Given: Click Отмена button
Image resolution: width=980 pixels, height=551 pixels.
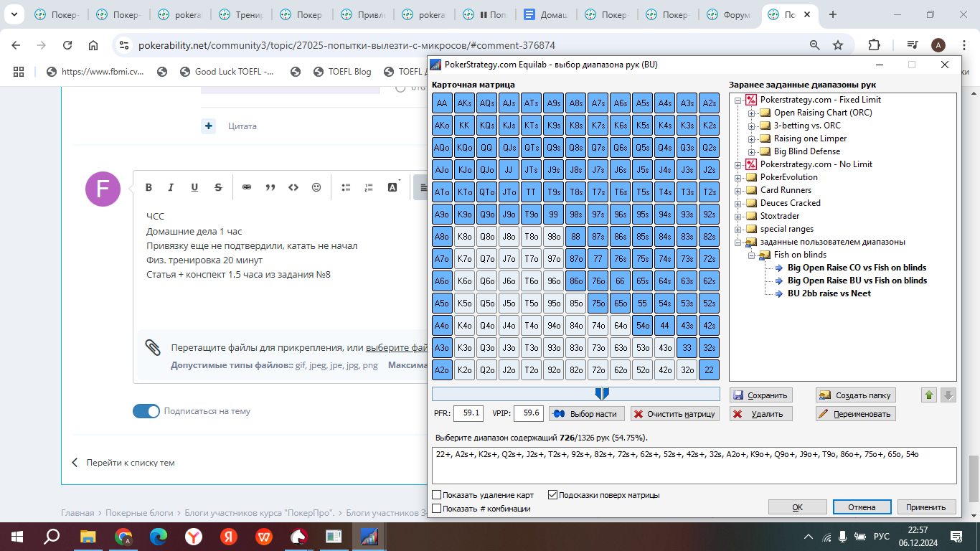Looking at the screenshot, I should click(862, 507).
